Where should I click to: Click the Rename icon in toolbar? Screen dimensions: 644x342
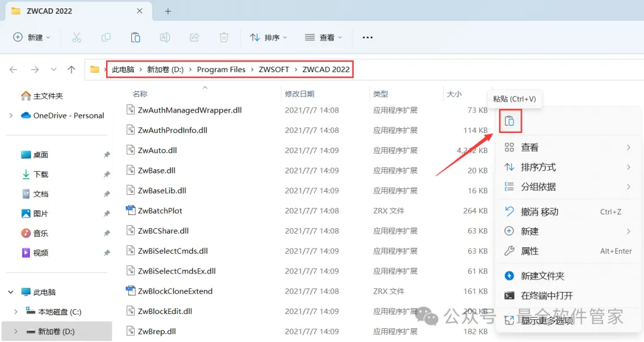(165, 38)
